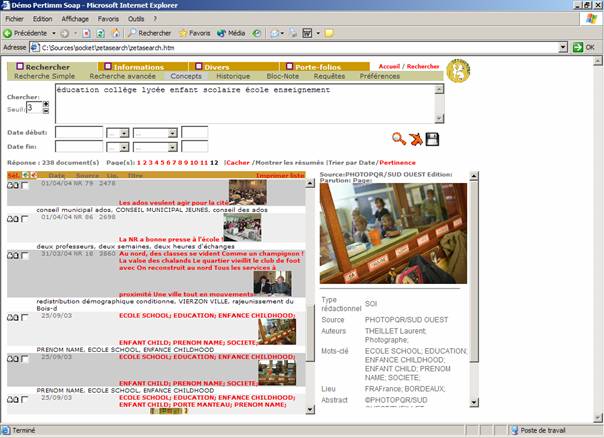Click the Cacher summaries link
The image size is (604, 438).
click(x=238, y=163)
